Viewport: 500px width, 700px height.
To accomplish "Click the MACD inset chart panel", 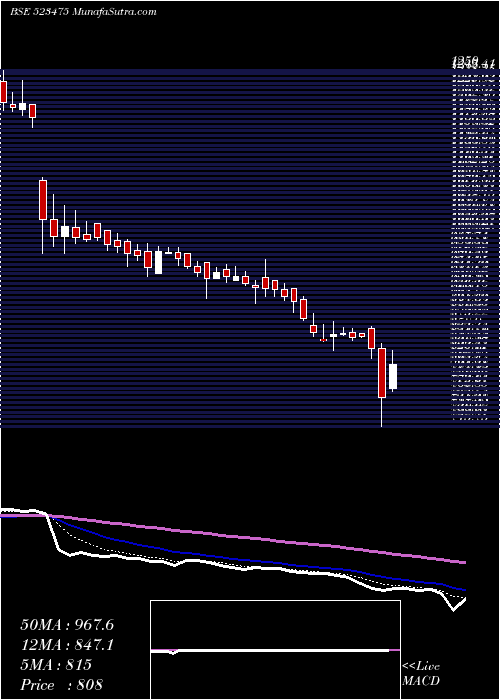I will 275,650.
